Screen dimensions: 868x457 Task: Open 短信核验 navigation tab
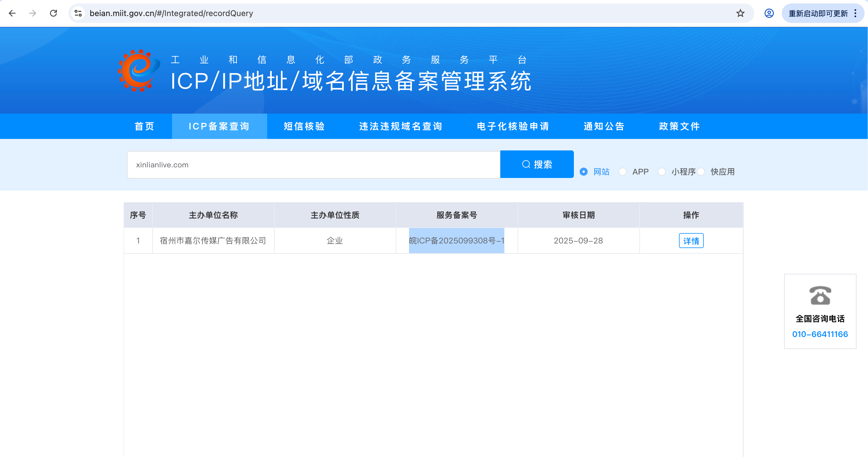click(x=304, y=126)
